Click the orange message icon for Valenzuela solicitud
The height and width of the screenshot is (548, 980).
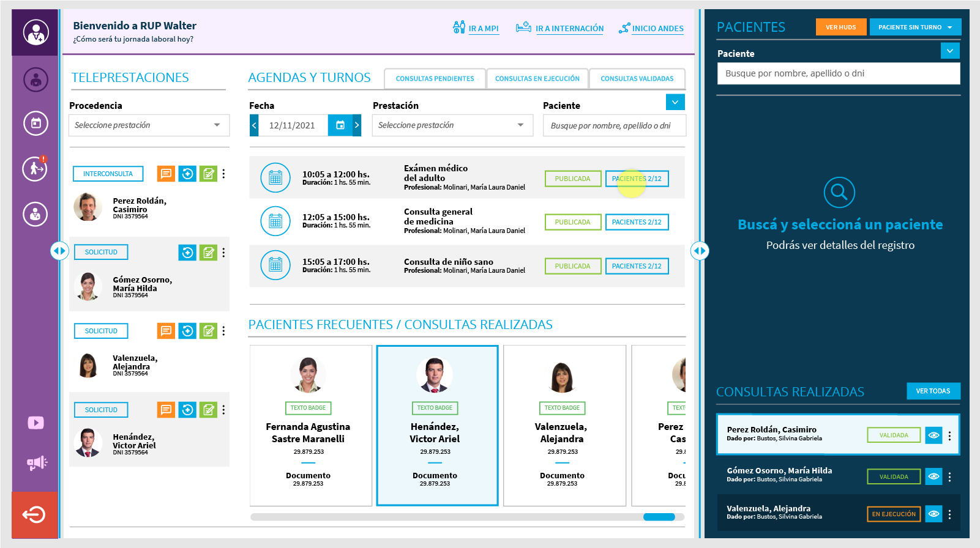click(166, 331)
